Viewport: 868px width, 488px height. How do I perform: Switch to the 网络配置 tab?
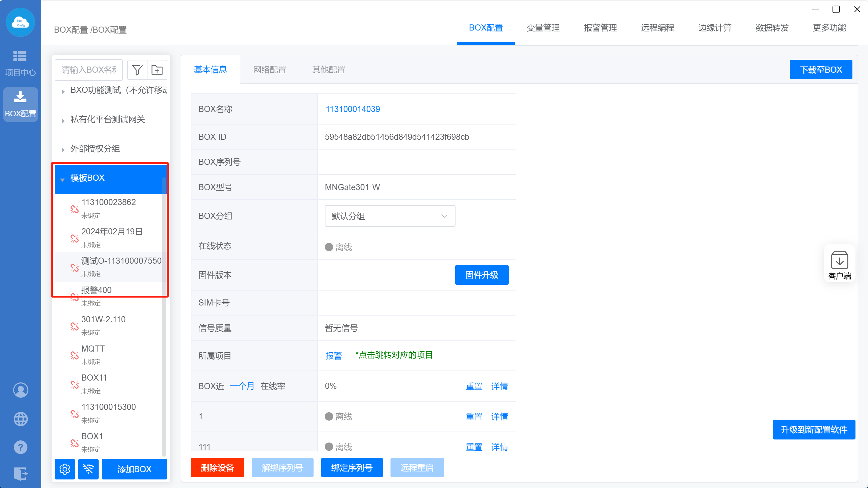(x=269, y=70)
